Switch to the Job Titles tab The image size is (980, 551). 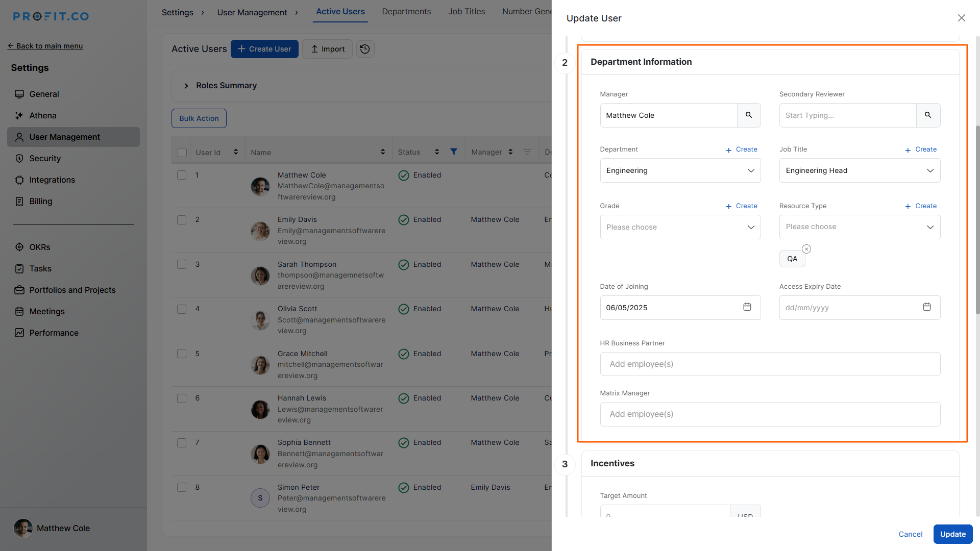(467, 12)
